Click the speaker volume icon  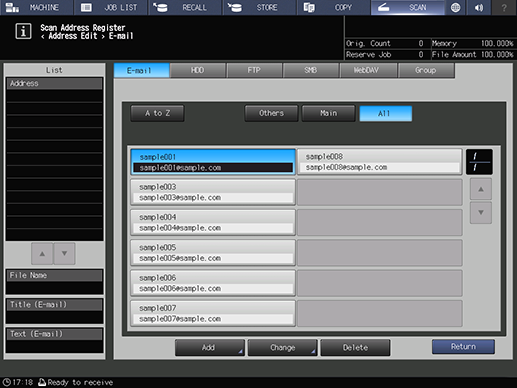coord(479,7)
